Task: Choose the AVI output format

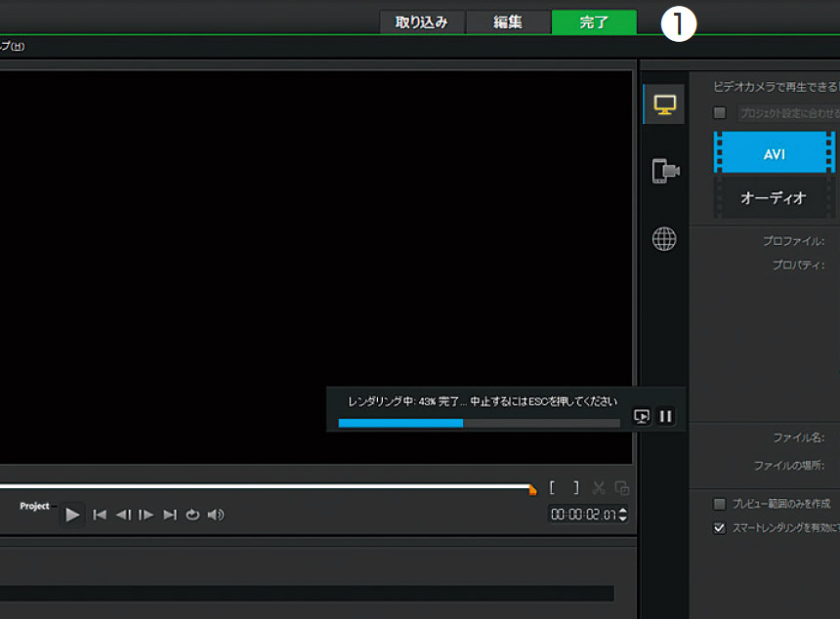Action: click(x=774, y=154)
